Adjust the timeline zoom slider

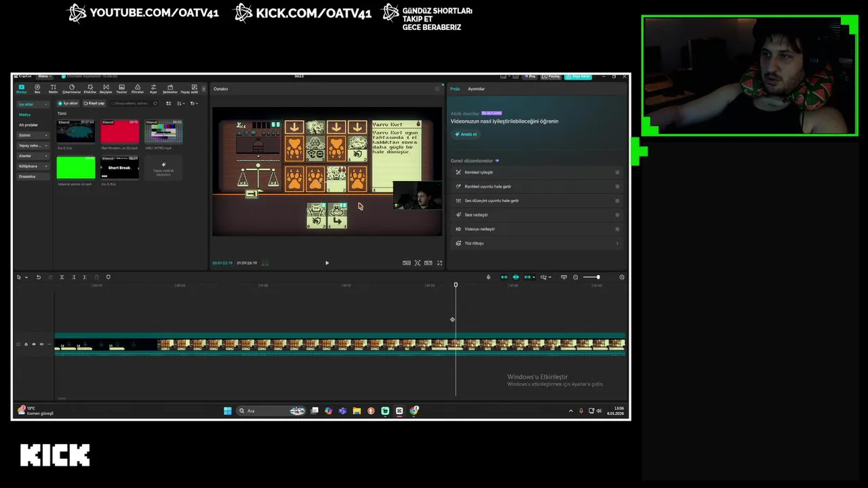tap(591, 277)
